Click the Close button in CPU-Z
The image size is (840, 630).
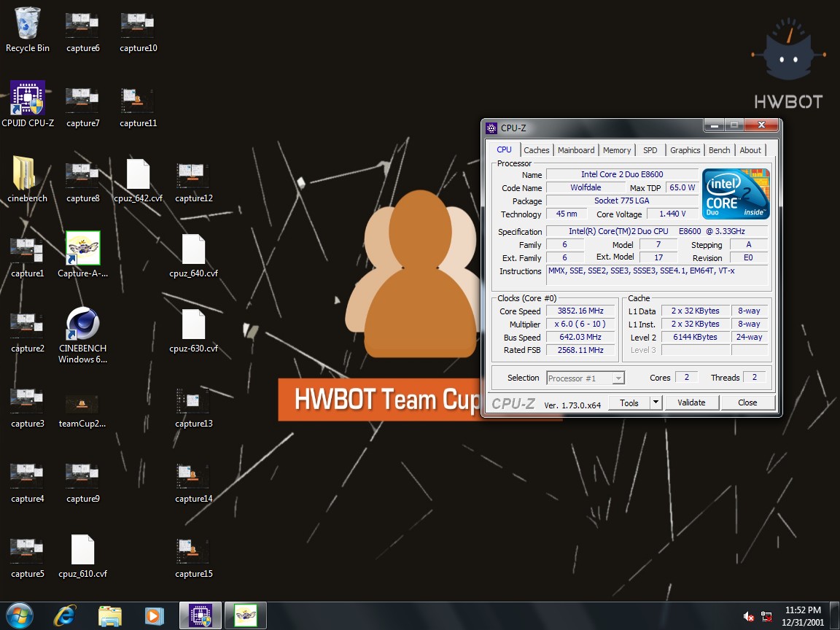(x=747, y=402)
